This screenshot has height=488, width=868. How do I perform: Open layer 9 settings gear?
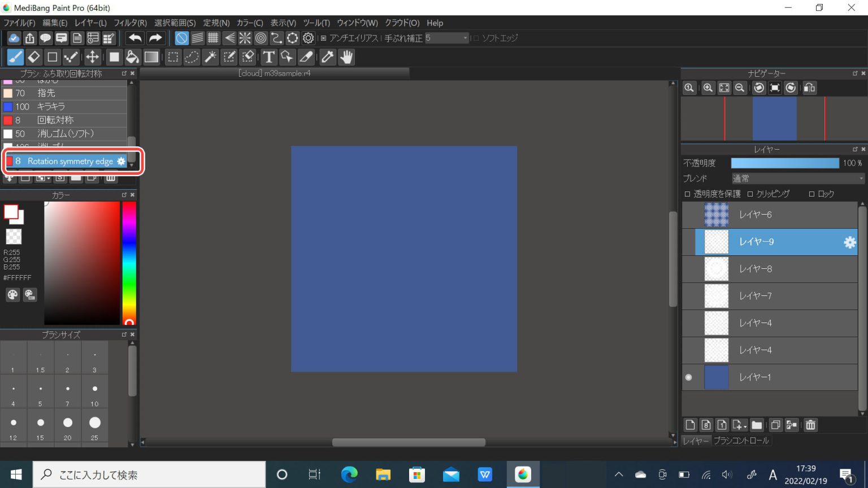[849, 242]
